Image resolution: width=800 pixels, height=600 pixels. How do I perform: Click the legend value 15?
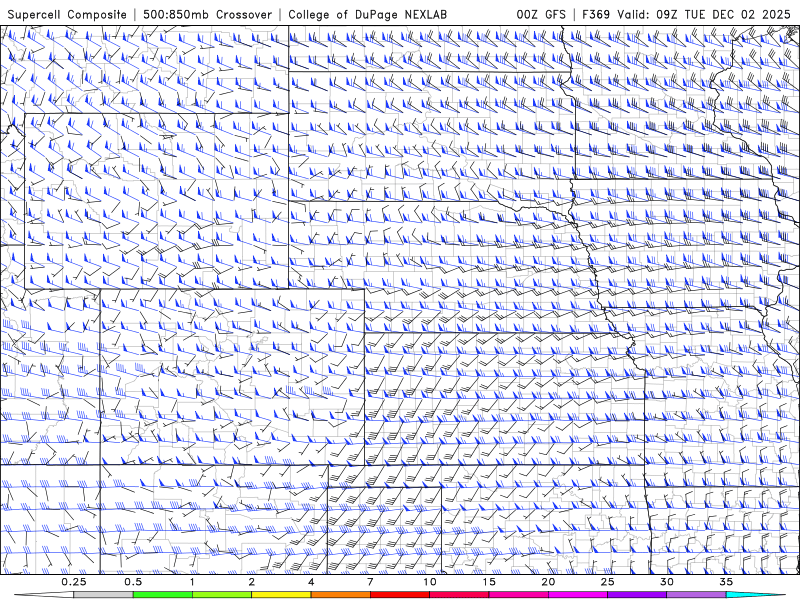coord(489,582)
